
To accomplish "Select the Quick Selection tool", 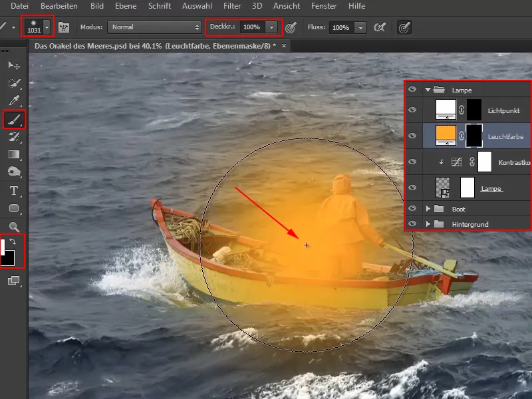I will 14,82.
